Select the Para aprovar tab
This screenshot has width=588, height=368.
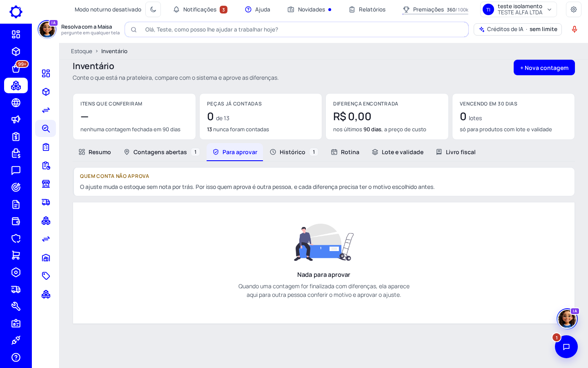[235, 152]
